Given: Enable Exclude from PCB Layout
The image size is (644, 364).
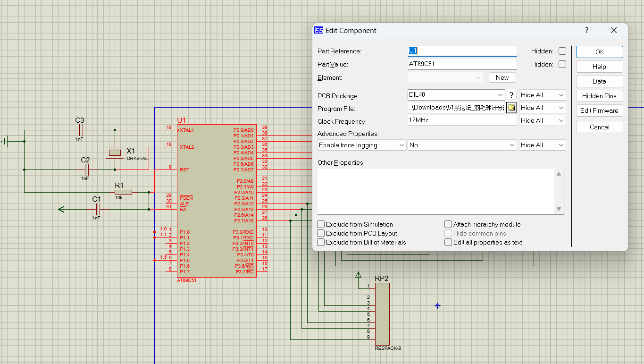Looking at the screenshot, I should (x=321, y=233).
